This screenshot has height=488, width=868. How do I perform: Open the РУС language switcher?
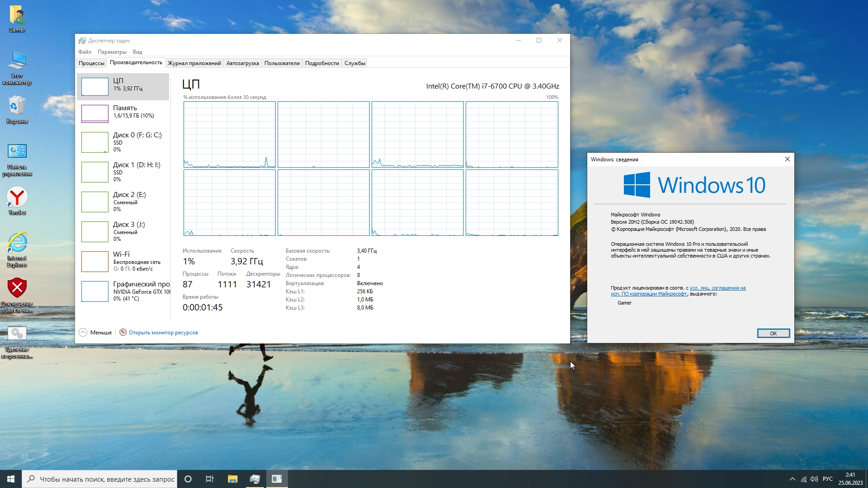827,479
